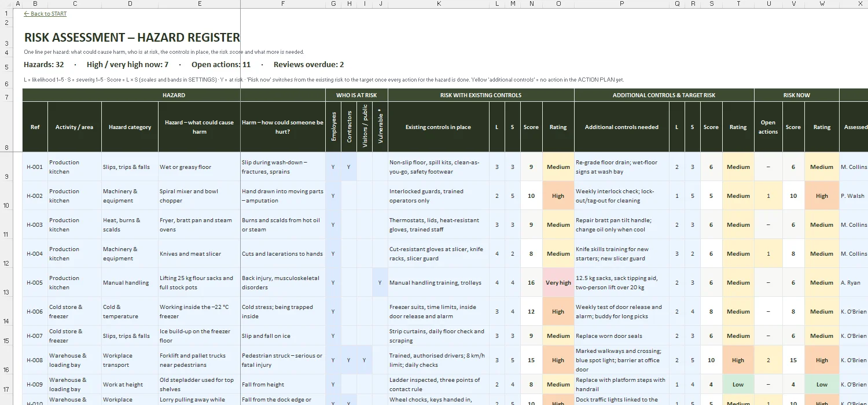The image size is (868, 405).
Task: Select entire column P via its header
Action: [621, 4]
